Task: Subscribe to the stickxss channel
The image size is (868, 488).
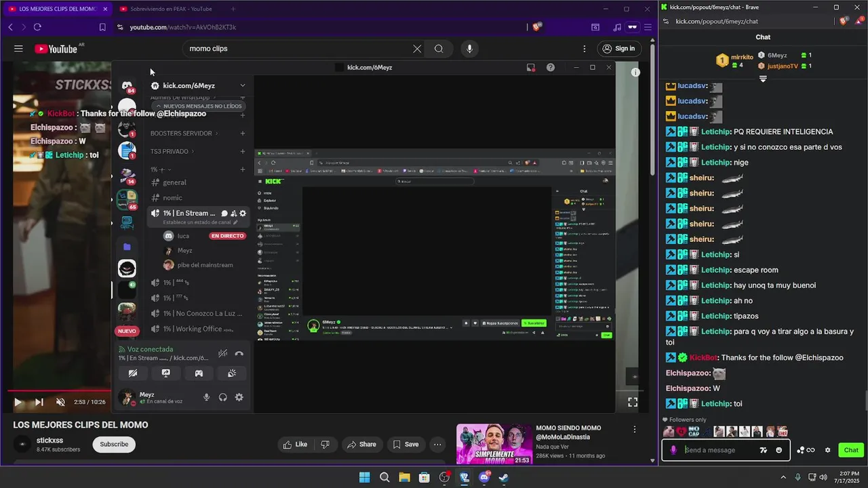Action: point(114,444)
